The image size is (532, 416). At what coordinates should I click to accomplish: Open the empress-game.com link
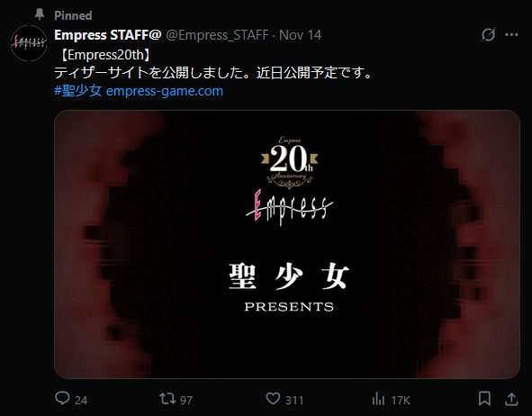[165, 91]
